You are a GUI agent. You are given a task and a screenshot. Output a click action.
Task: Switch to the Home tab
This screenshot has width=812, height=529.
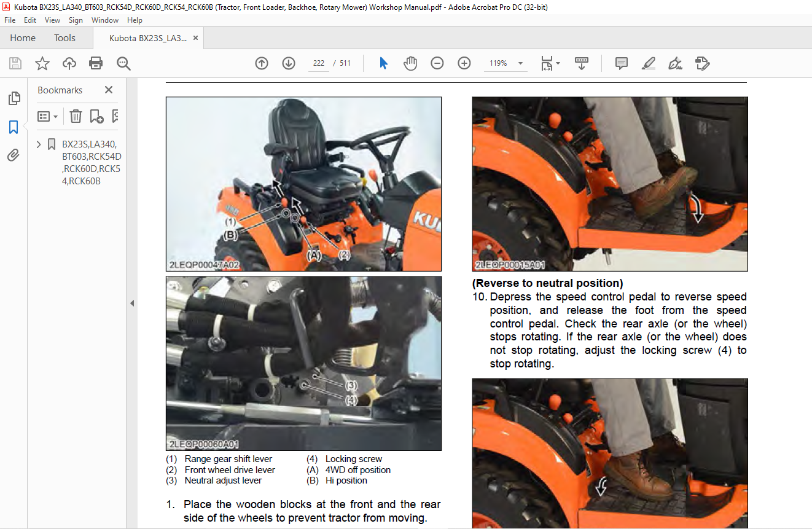click(x=23, y=38)
